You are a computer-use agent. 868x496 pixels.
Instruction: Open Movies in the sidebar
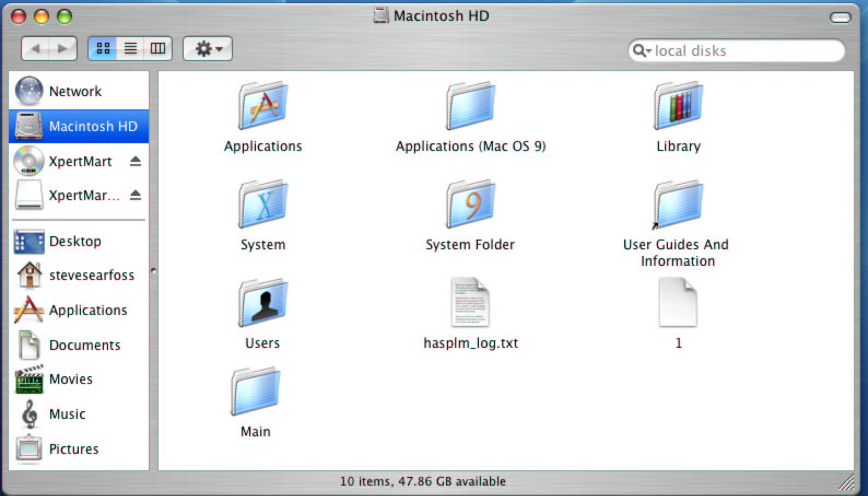pyautogui.click(x=79, y=379)
